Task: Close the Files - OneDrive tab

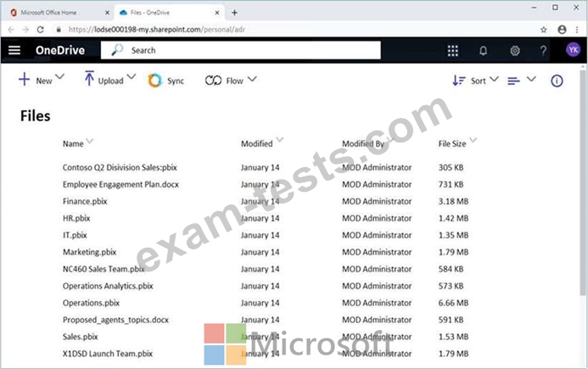Action: [x=217, y=13]
